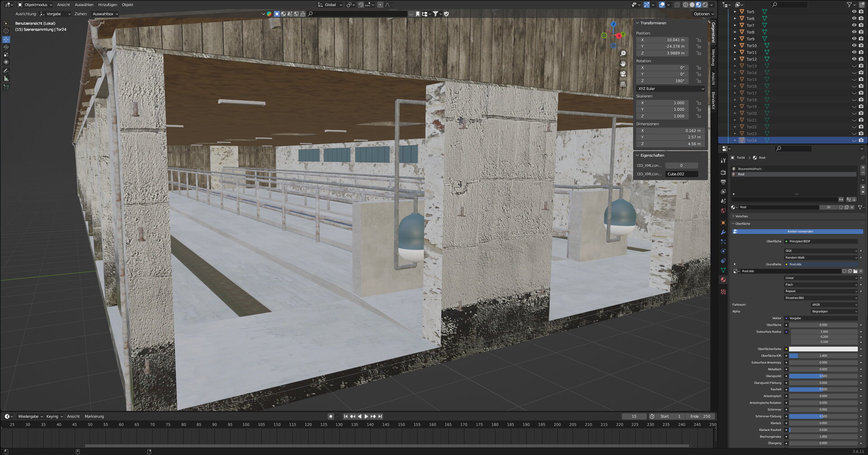Open the World properties tab

coord(723,211)
